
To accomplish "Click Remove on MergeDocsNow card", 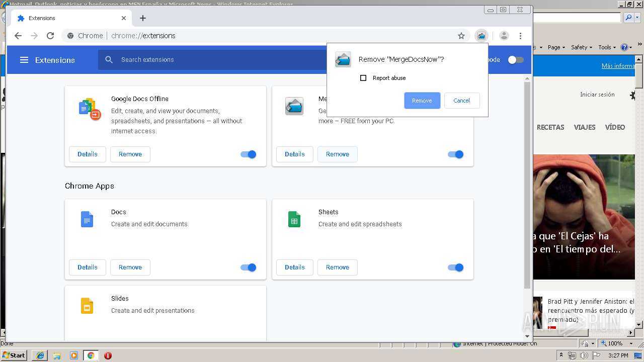I will click(338, 154).
